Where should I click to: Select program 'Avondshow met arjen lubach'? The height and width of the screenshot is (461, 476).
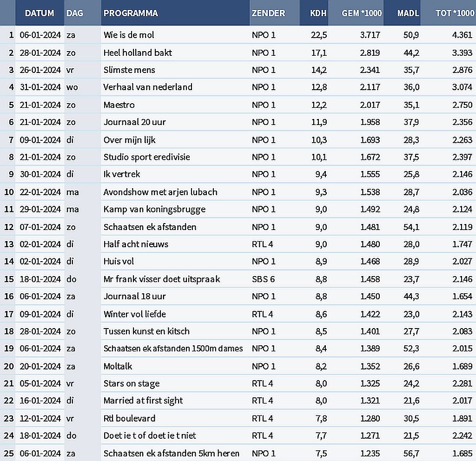[x=160, y=192]
